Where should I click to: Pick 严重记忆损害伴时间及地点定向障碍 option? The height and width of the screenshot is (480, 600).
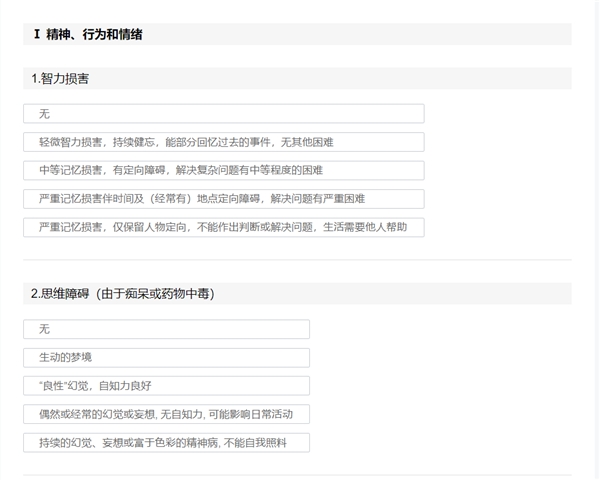coord(223,199)
